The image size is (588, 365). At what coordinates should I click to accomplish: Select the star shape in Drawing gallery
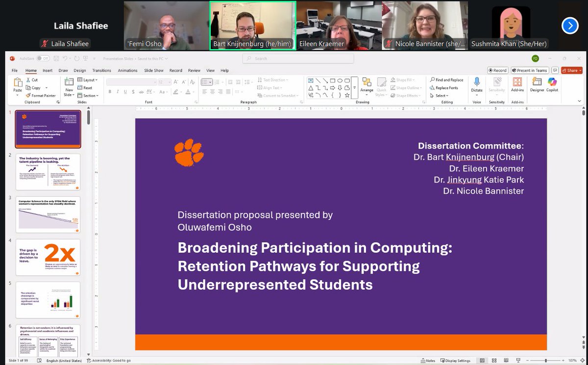347,95
